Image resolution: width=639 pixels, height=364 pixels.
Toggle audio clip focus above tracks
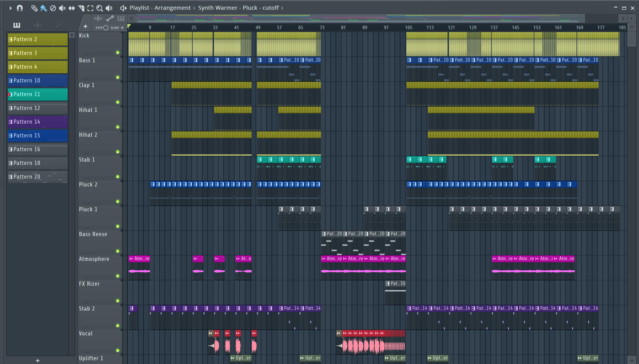98,18
